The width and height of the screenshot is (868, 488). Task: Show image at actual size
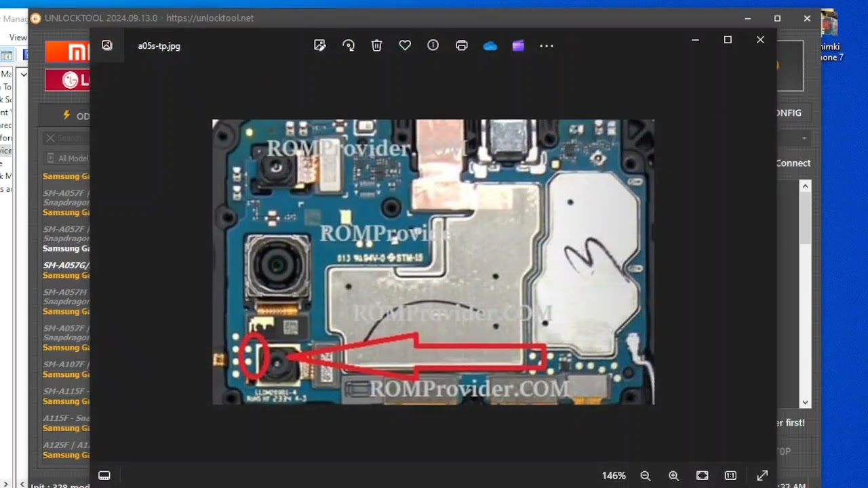click(730, 476)
